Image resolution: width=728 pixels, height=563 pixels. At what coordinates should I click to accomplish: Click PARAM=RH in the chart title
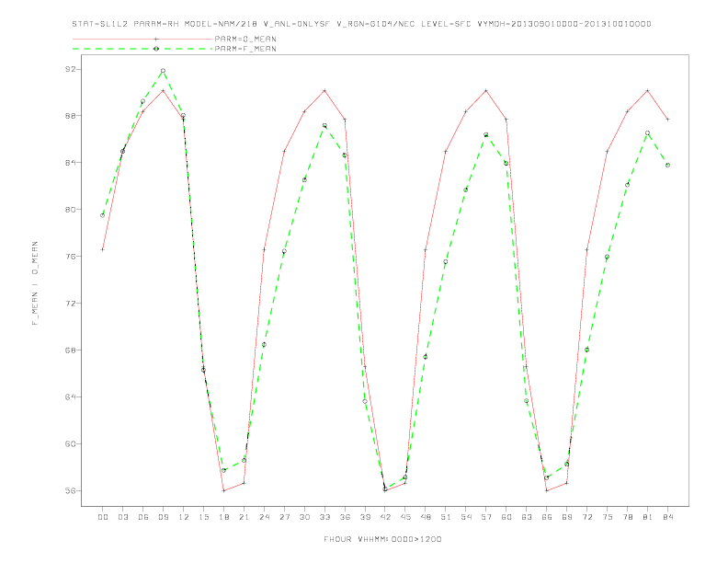coord(157,24)
